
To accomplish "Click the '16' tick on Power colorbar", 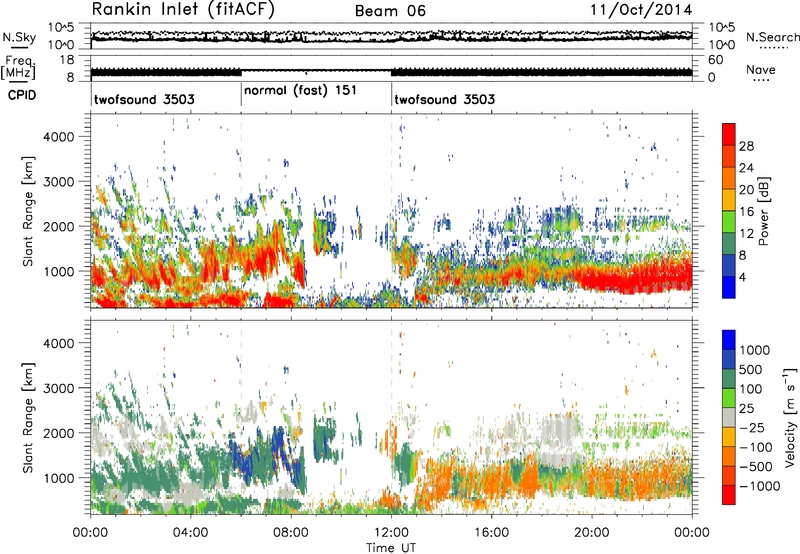I will click(746, 212).
